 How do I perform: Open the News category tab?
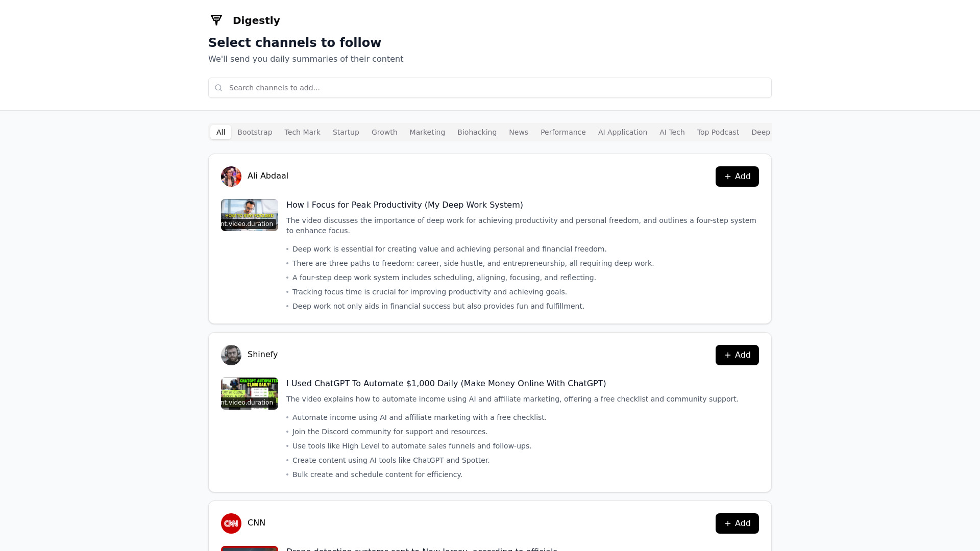tap(518, 132)
